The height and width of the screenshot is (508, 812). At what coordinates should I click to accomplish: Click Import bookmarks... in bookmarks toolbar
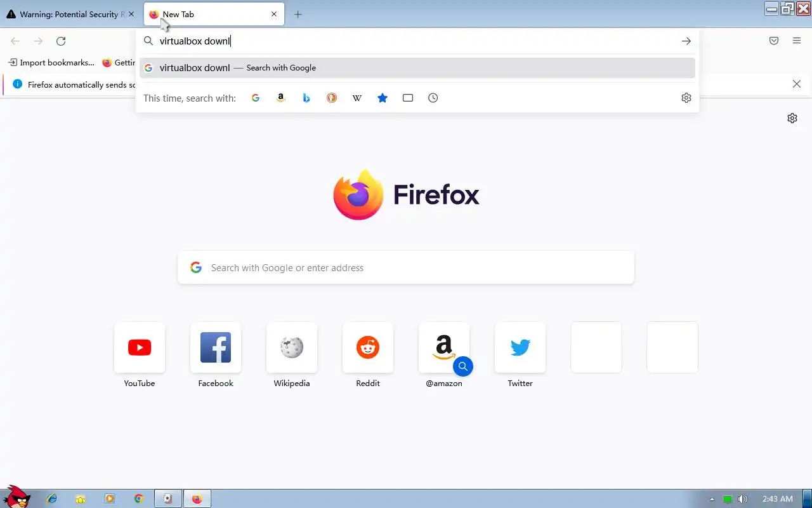(51, 63)
